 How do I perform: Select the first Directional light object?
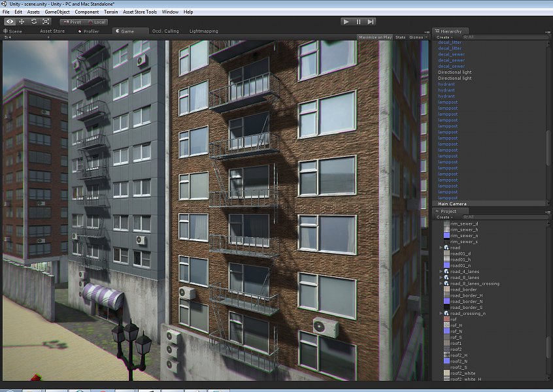pyautogui.click(x=454, y=73)
